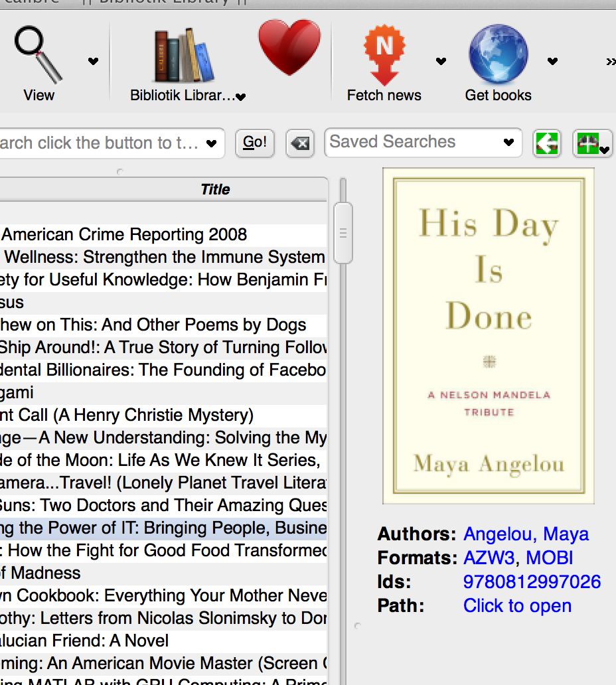Select the 'Ship Around!: A True Story' row
The width and height of the screenshot is (616, 685).
coord(163,348)
